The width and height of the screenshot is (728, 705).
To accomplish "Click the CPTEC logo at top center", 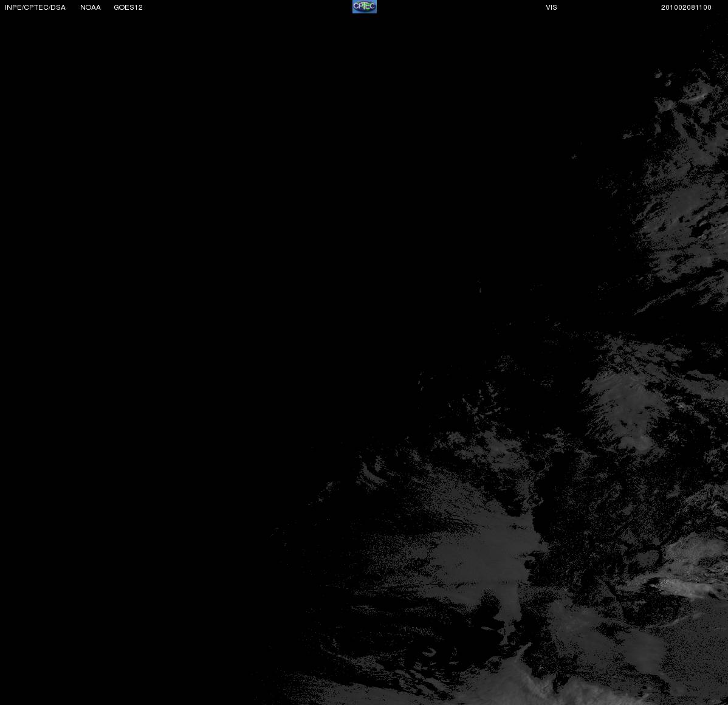I will [x=365, y=7].
